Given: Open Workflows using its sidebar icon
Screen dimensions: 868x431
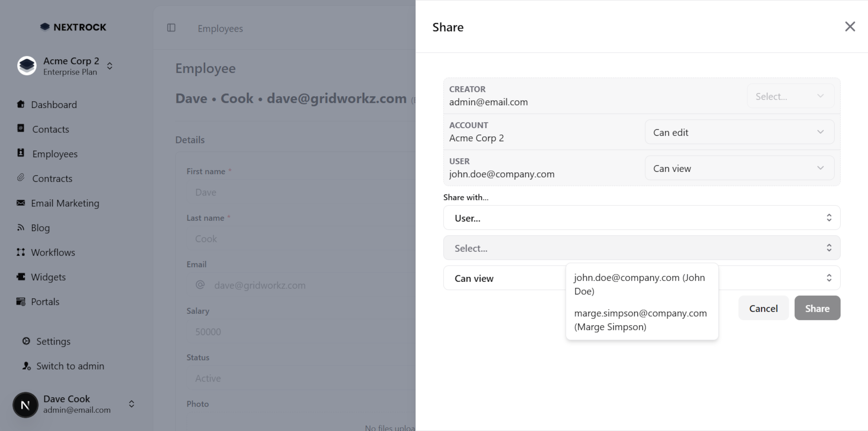Looking at the screenshot, I should click(x=21, y=252).
